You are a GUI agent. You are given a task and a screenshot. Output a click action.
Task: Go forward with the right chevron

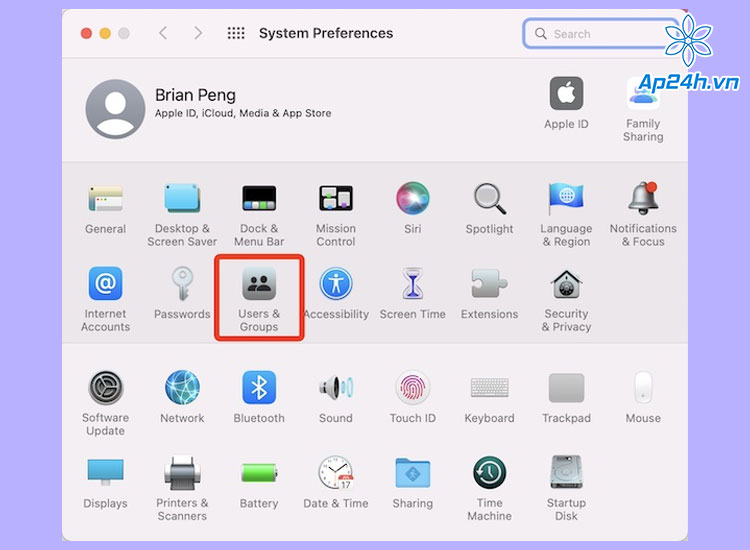pyautogui.click(x=198, y=33)
